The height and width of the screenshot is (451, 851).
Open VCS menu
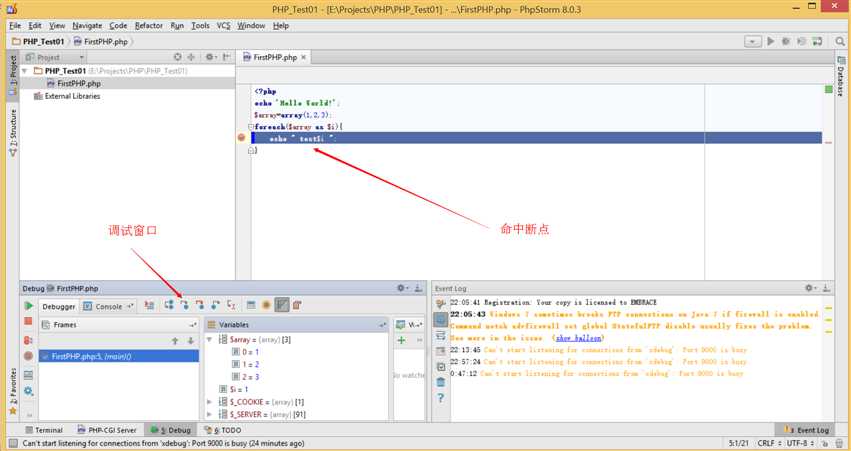224,26
